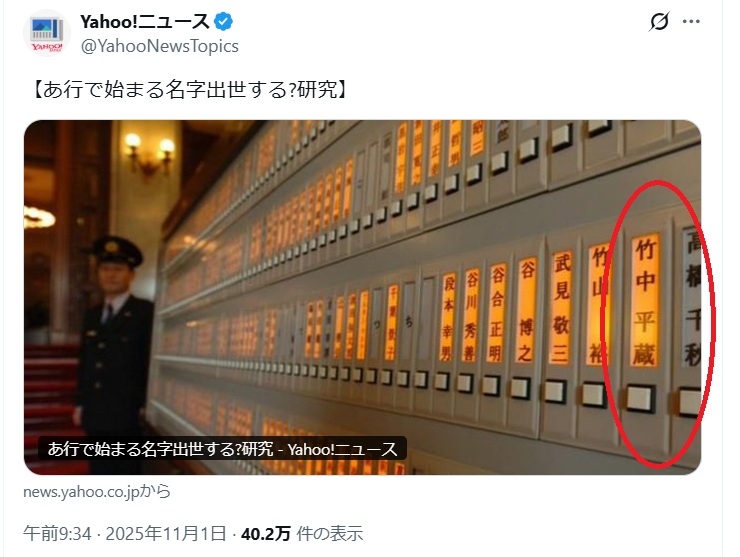Click the card title caption overlay
This screenshot has width=740, height=557.
pyautogui.click(x=222, y=448)
